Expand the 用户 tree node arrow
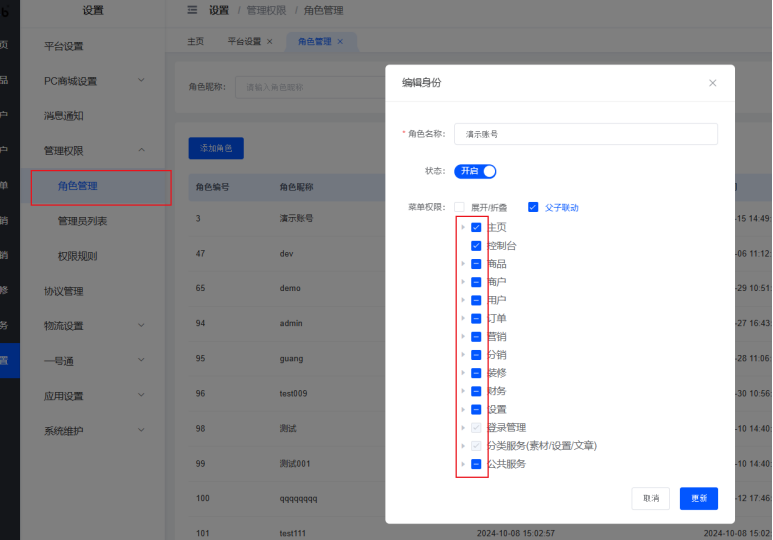 click(463, 300)
